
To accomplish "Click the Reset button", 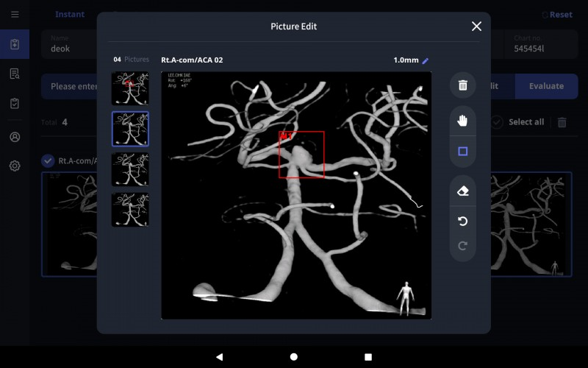I will click(556, 15).
